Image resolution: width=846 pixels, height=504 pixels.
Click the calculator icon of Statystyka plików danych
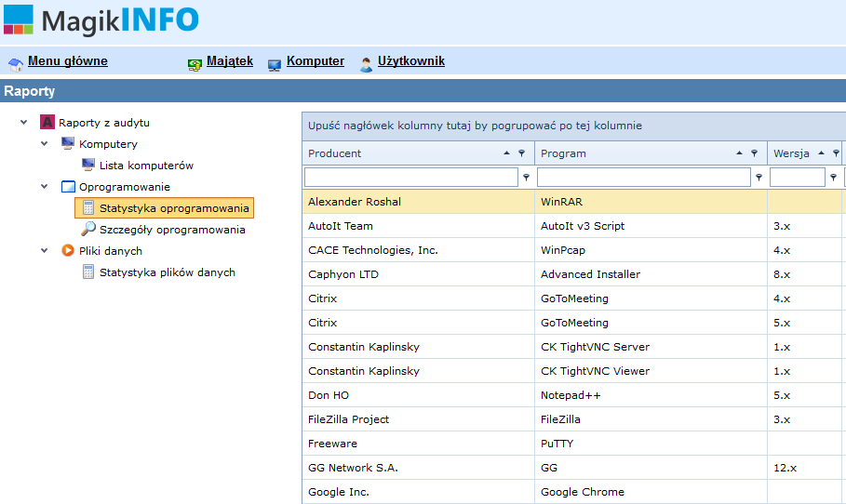(87, 272)
